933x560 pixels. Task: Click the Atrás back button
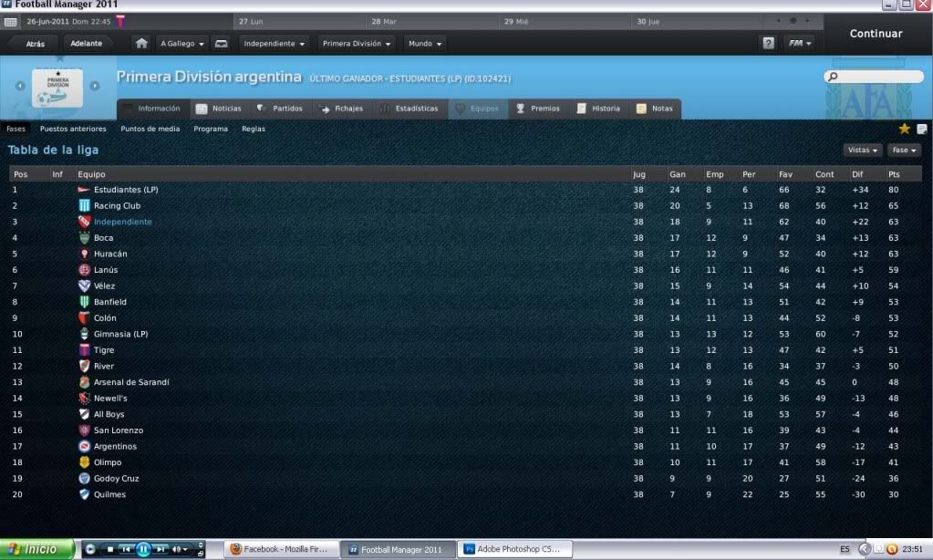(35, 44)
